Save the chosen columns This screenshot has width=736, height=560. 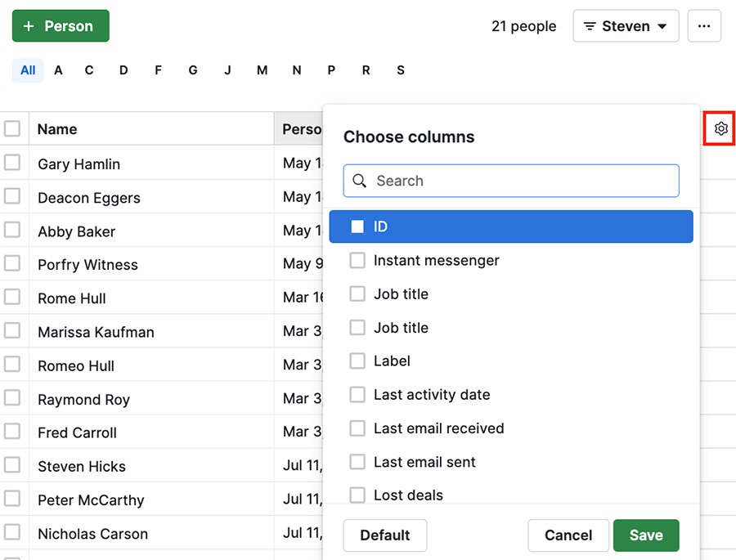pyautogui.click(x=646, y=535)
